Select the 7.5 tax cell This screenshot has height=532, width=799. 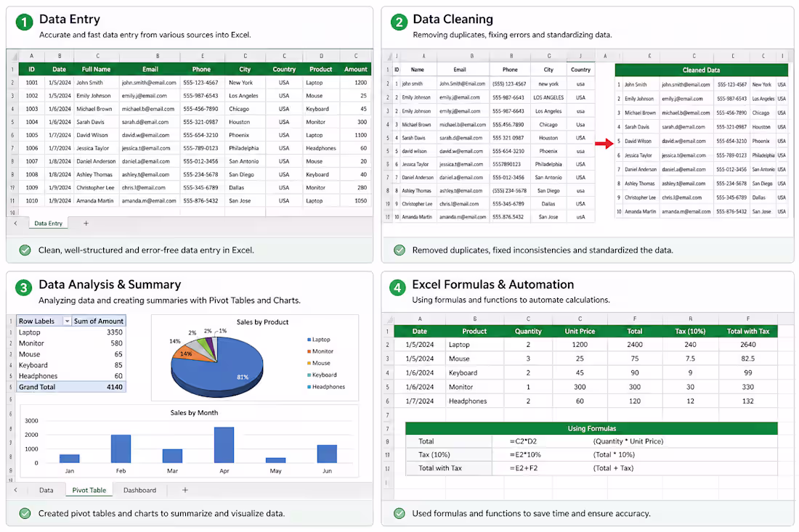pyautogui.click(x=691, y=359)
